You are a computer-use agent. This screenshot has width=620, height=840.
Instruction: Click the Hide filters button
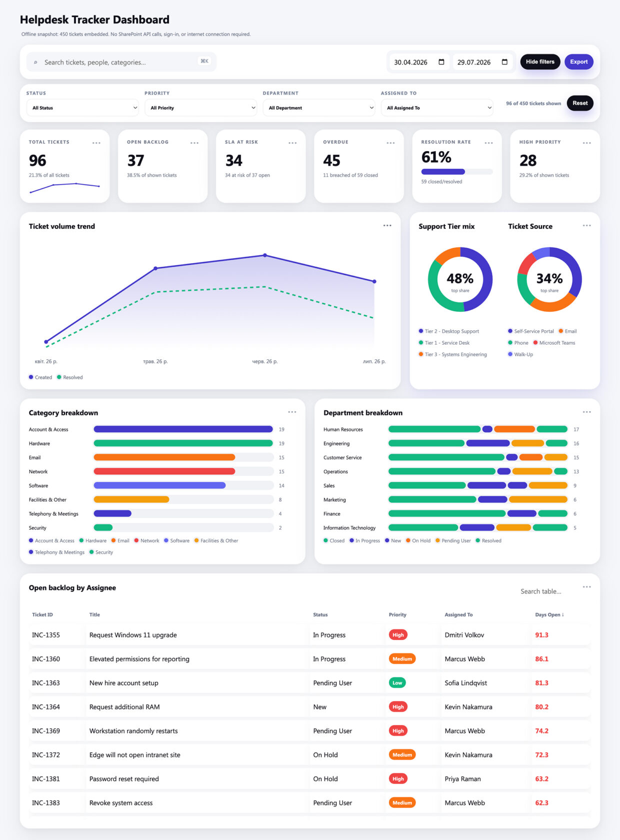tap(540, 62)
